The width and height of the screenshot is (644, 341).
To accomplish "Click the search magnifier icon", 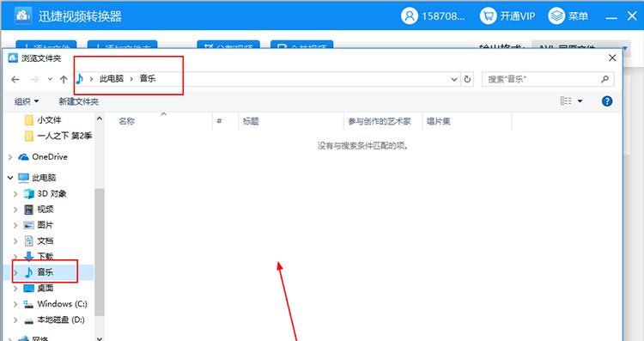I will [x=605, y=79].
